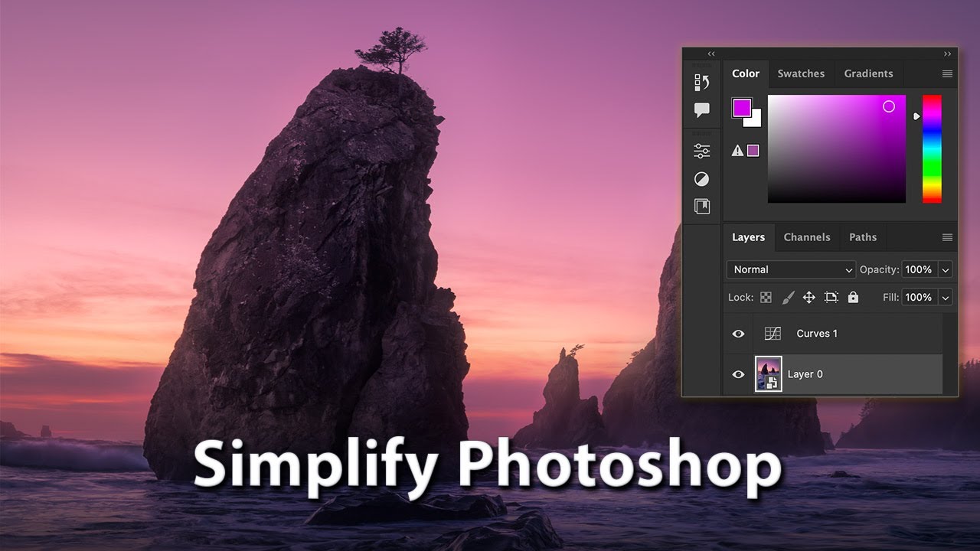The height and width of the screenshot is (551, 980).
Task: Lock image pixels brush icon
Action: (x=788, y=297)
